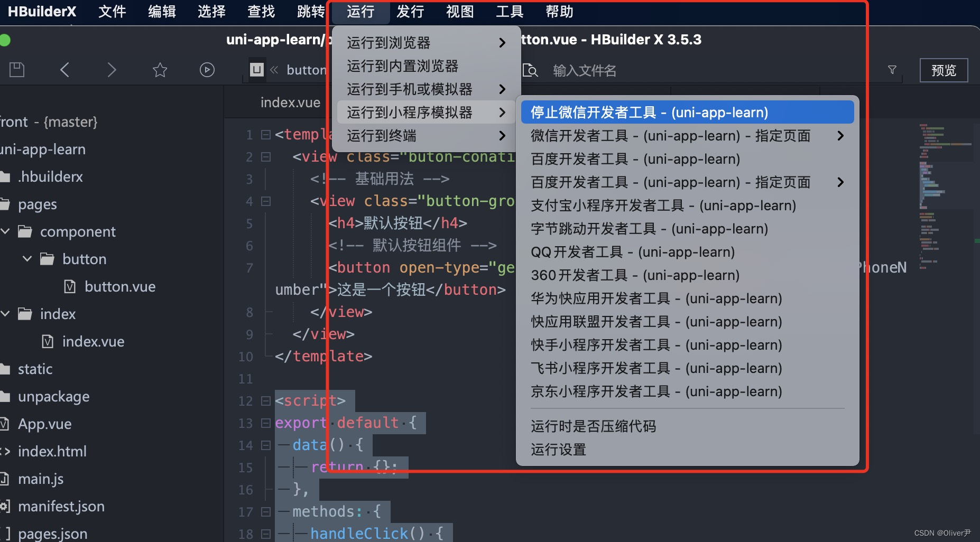
Task: Fold the template block at line 1
Action: coord(266,135)
